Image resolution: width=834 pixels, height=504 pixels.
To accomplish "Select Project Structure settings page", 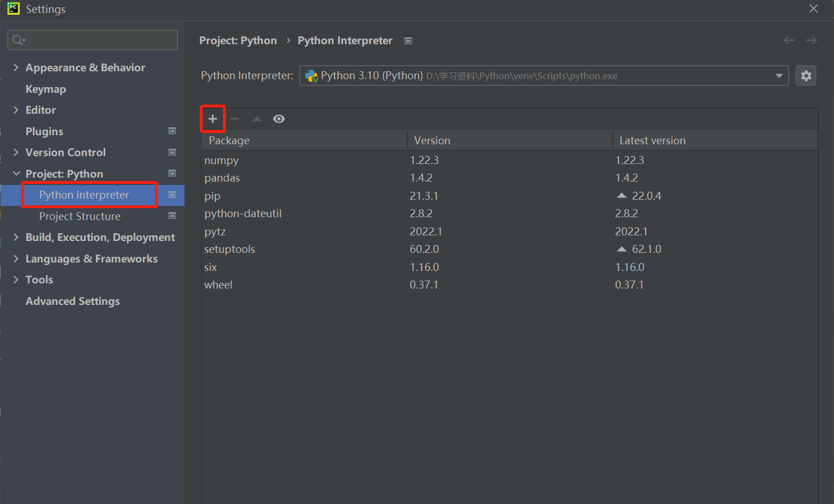I will tap(80, 216).
